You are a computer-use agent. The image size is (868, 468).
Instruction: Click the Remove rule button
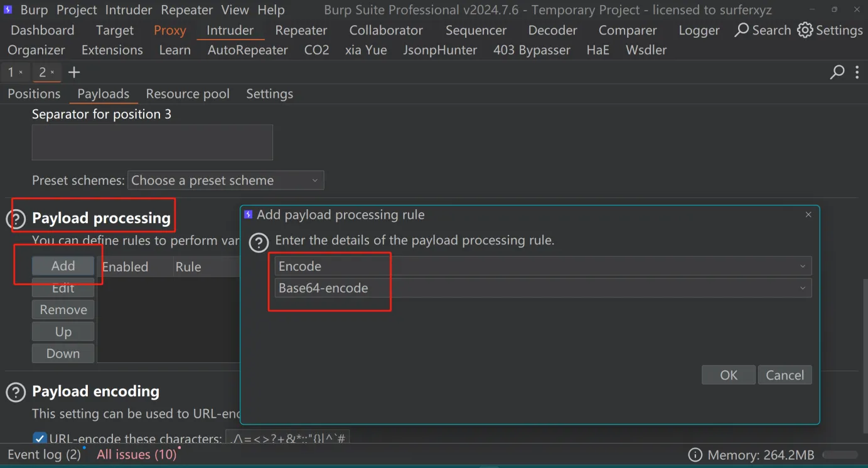tap(63, 310)
